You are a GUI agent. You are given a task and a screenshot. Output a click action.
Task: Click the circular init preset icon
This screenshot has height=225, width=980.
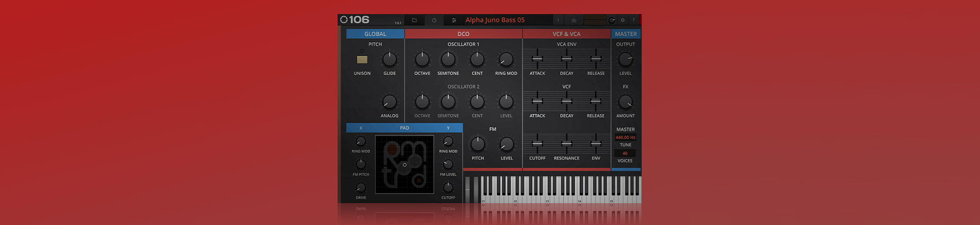click(x=434, y=20)
